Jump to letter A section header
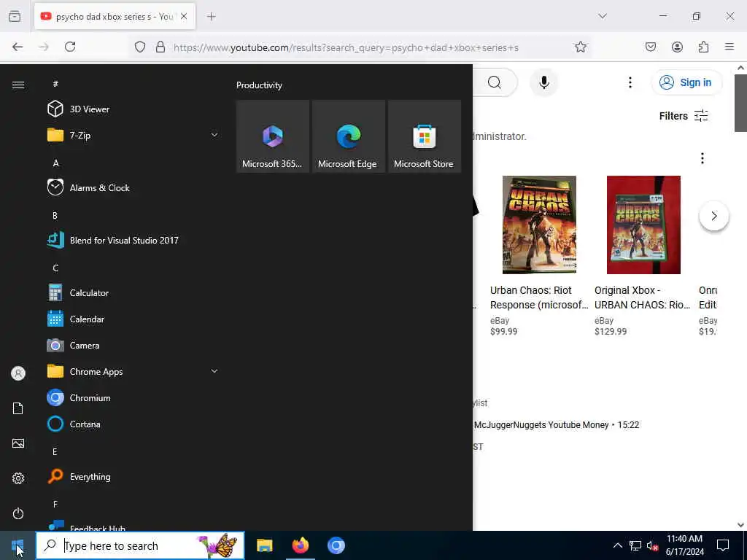The width and height of the screenshot is (747, 560). [55, 163]
